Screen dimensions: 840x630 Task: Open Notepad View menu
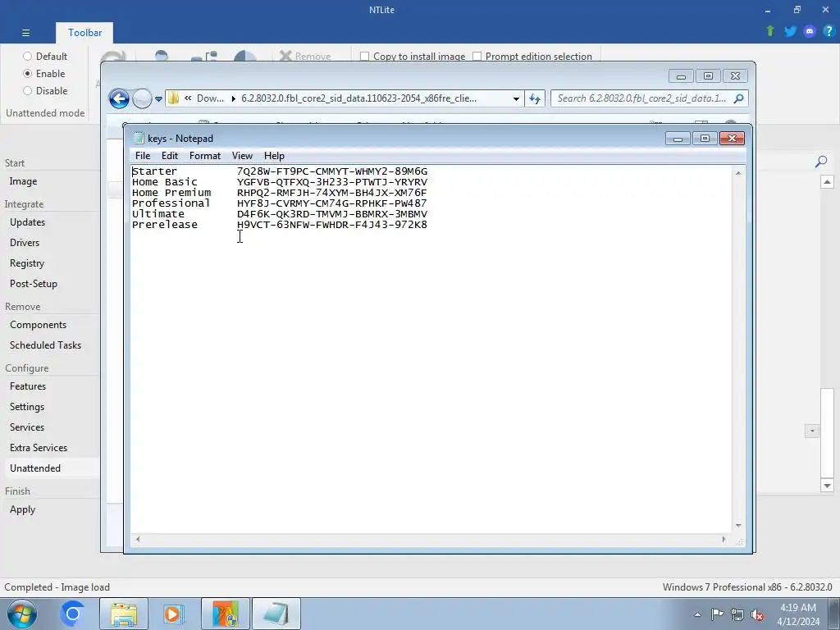coord(242,156)
